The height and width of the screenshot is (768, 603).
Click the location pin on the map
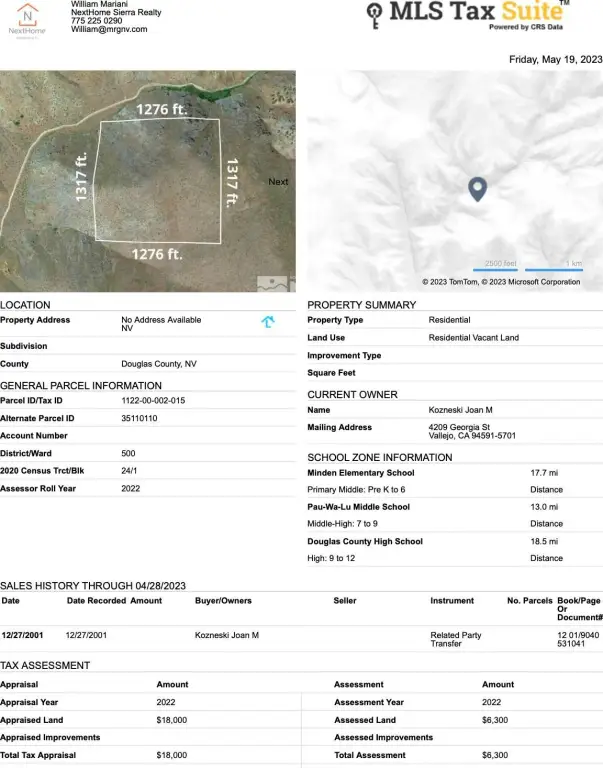(x=478, y=189)
